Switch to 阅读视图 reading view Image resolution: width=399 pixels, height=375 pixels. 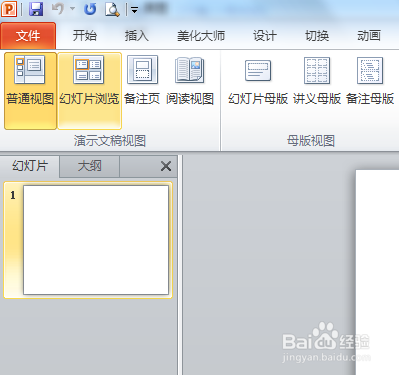click(x=190, y=81)
